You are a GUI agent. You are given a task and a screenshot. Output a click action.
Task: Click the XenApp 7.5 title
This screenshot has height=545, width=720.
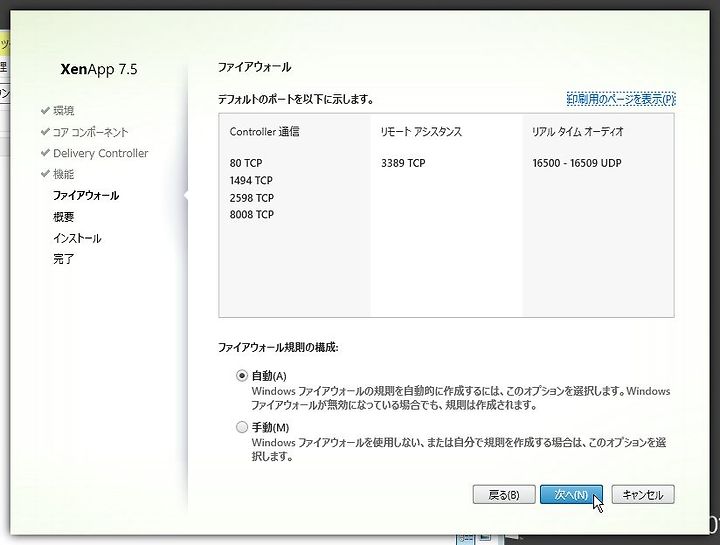[99, 69]
